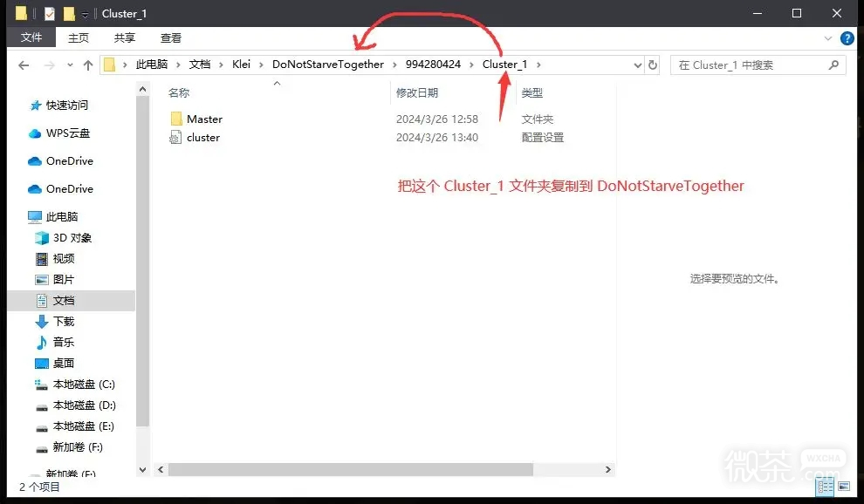This screenshot has width=864, height=504.
Task: Expand chevron after DoNotStarveTogether breadcrumb
Action: click(394, 65)
